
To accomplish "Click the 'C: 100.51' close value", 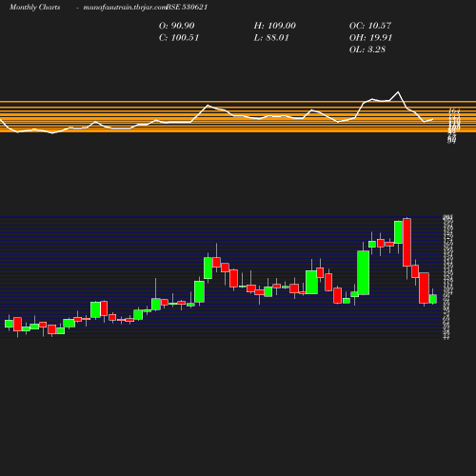I will [179, 38].
